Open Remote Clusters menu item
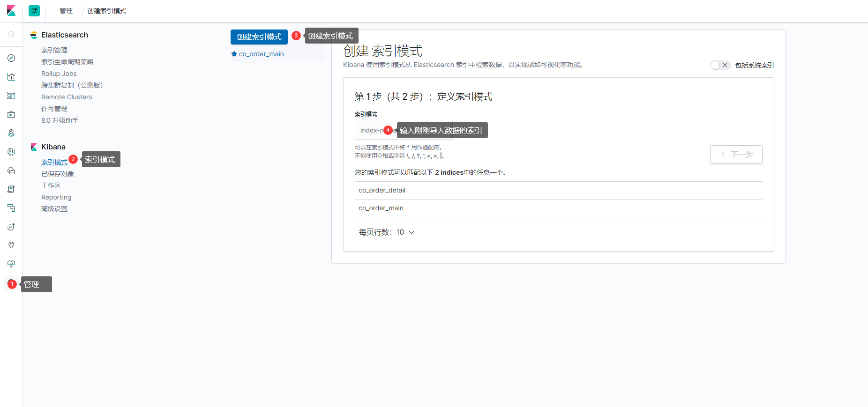 pyautogui.click(x=67, y=97)
